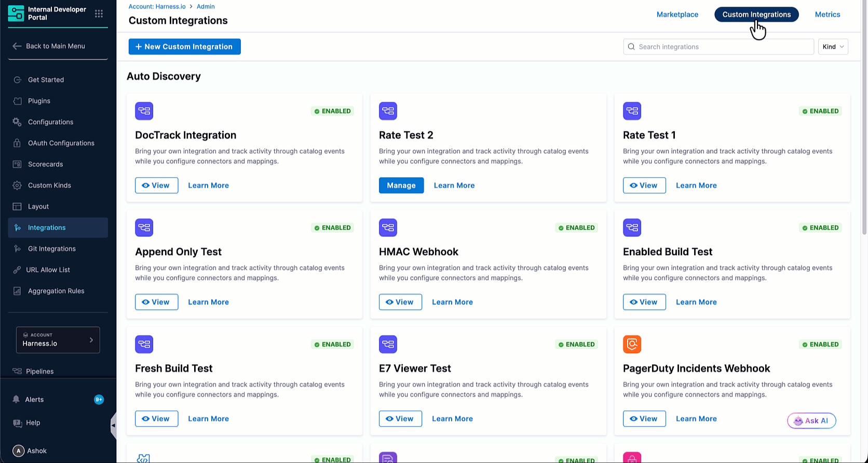Screen dimensions: 868x463
Task: Click the URL Allow List link icon
Action: coord(17,270)
